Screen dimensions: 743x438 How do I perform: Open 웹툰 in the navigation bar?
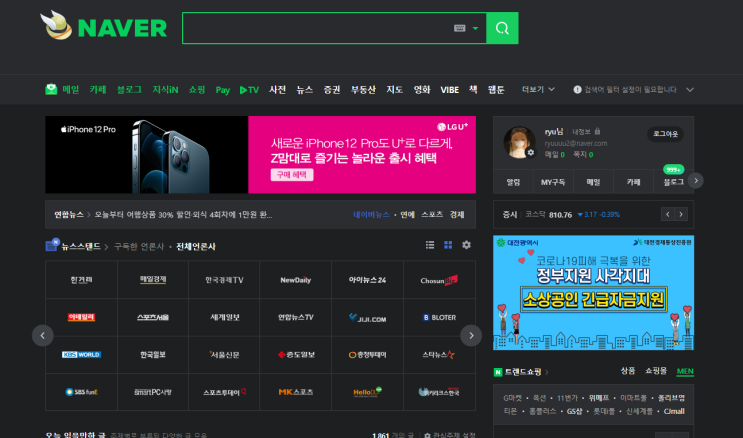pyautogui.click(x=496, y=89)
